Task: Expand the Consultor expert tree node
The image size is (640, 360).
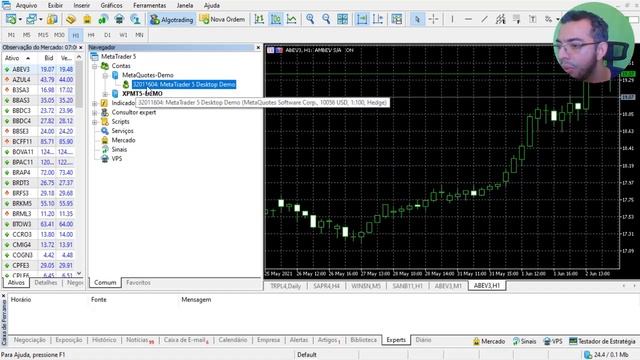Action: pos(95,113)
